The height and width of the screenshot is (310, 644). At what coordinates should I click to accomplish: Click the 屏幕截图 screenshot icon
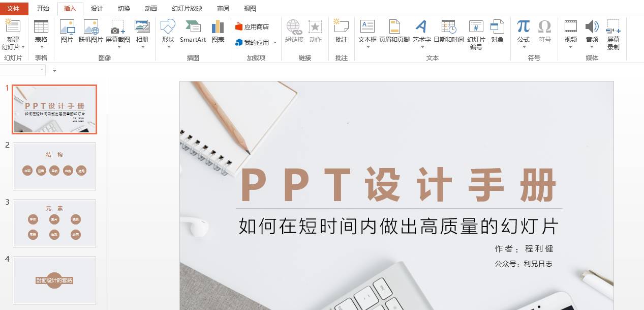pyautogui.click(x=118, y=27)
